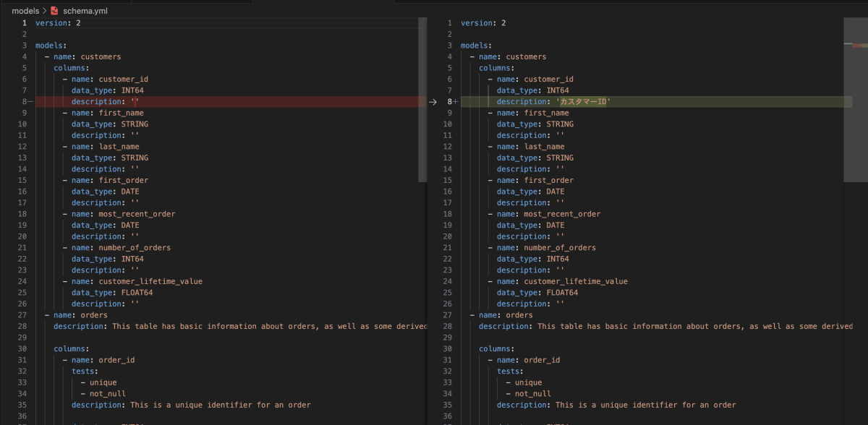Click 'data_type: INT64' on left pane line 22
Viewport: 868px width, 425px height.
pos(108,259)
